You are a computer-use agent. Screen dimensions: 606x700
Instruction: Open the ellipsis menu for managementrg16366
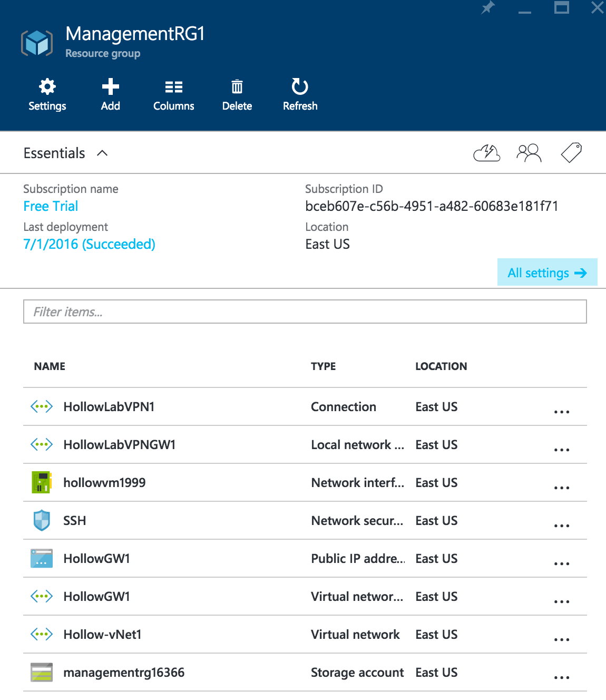click(x=562, y=677)
